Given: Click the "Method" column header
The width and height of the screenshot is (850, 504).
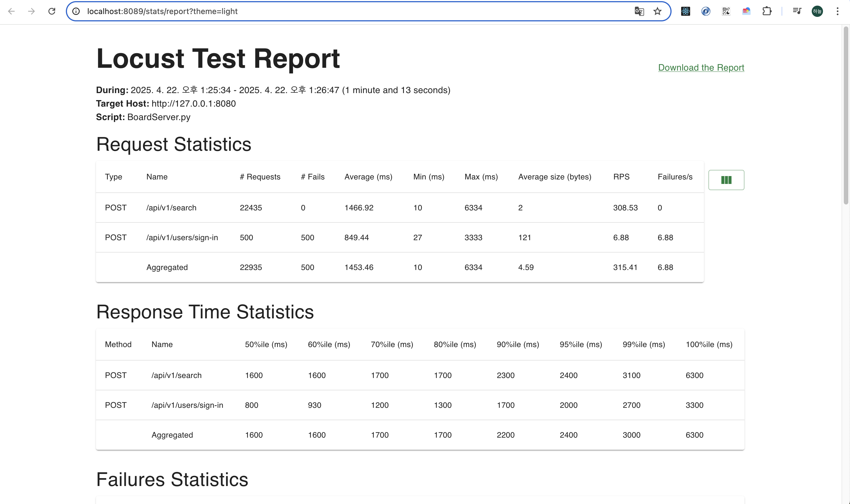Looking at the screenshot, I should pos(118,345).
